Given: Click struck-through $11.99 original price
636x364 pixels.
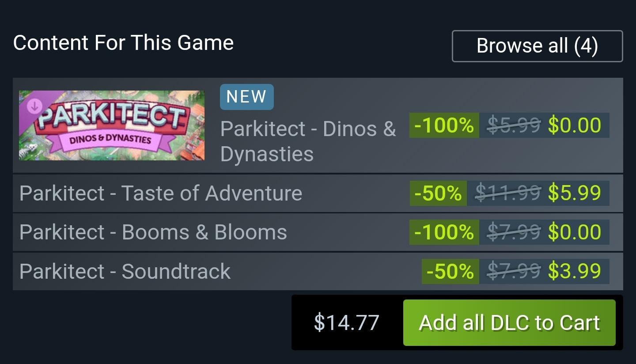Looking at the screenshot, I should pyautogui.click(x=507, y=193).
